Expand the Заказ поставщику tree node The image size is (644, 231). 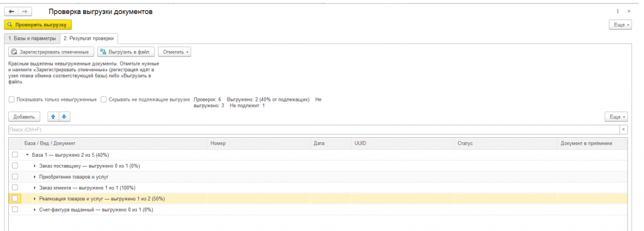click(35, 166)
